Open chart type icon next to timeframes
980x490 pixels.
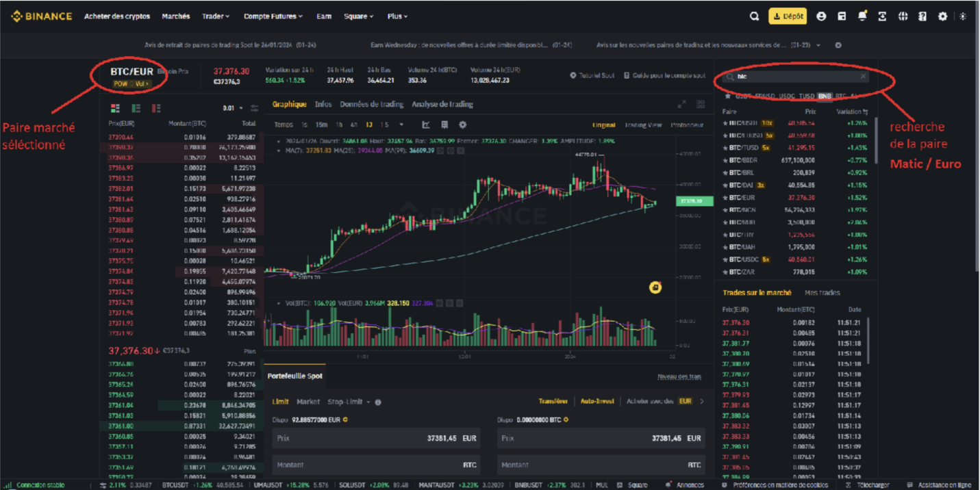(x=426, y=125)
